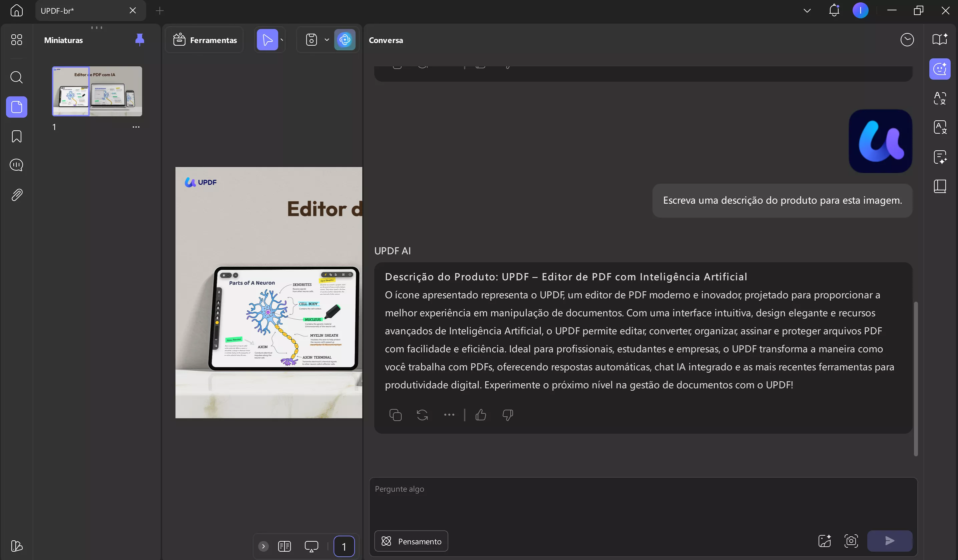The width and height of the screenshot is (958, 560).
Task: Toggle the UPDF AI assistant button
Action: tap(345, 40)
